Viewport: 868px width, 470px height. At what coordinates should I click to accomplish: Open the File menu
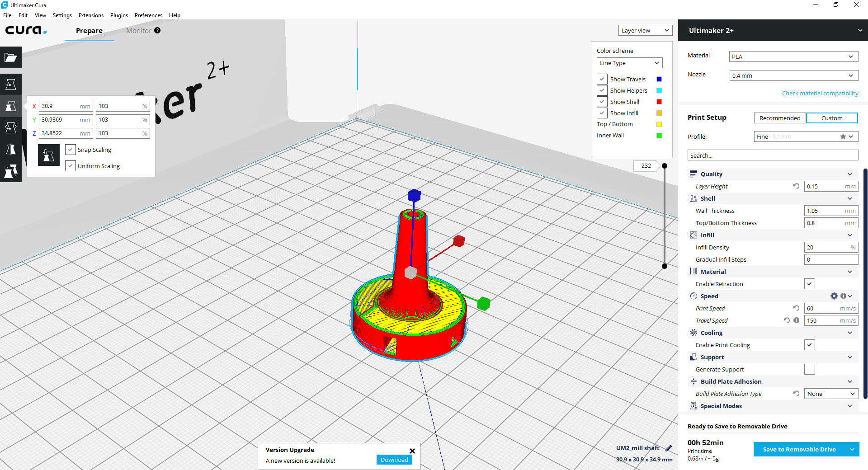tap(7, 15)
